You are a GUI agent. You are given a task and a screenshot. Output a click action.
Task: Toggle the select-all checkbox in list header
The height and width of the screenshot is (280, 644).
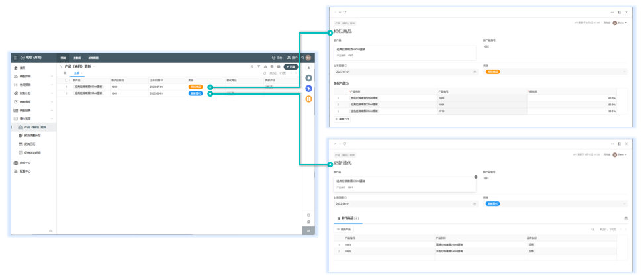pos(65,80)
